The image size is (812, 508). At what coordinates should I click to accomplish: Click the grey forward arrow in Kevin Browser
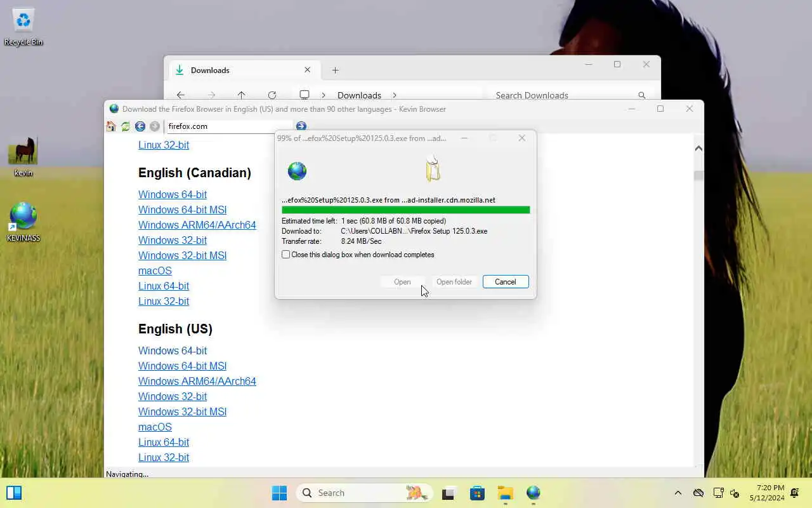tap(155, 126)
